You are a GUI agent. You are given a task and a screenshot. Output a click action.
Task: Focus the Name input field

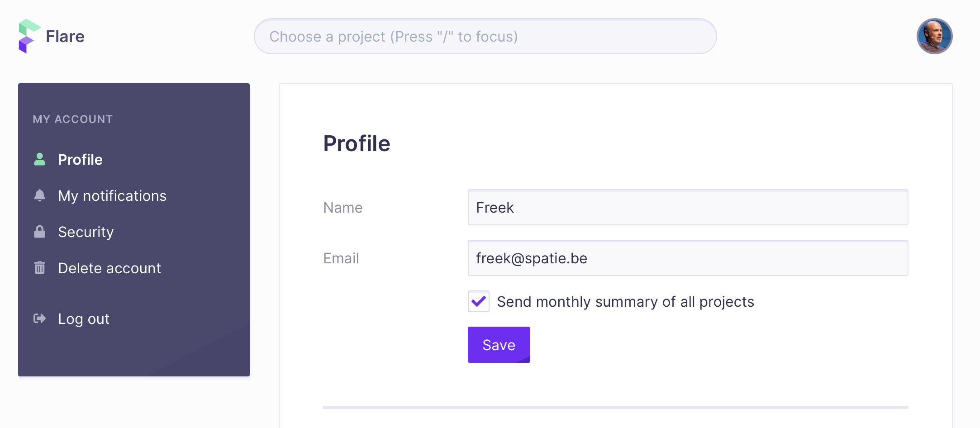coord(688,207)
